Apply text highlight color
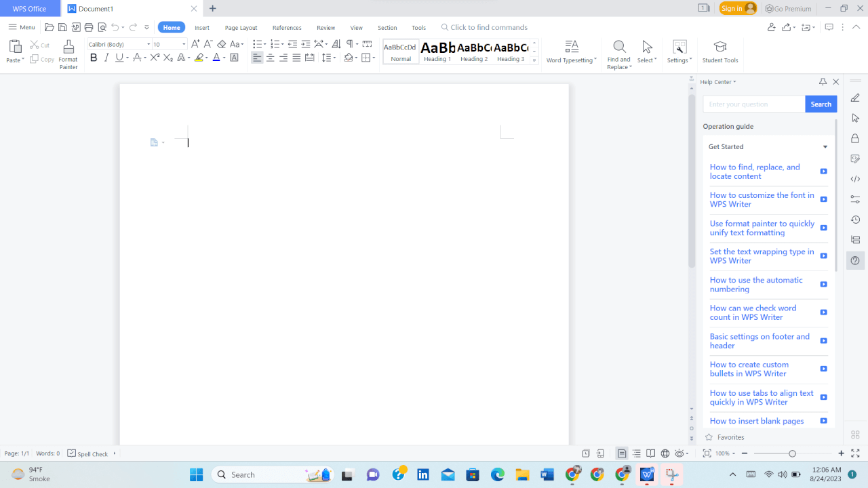The width and height of the screenshot is (868, 488). point(201,58)
